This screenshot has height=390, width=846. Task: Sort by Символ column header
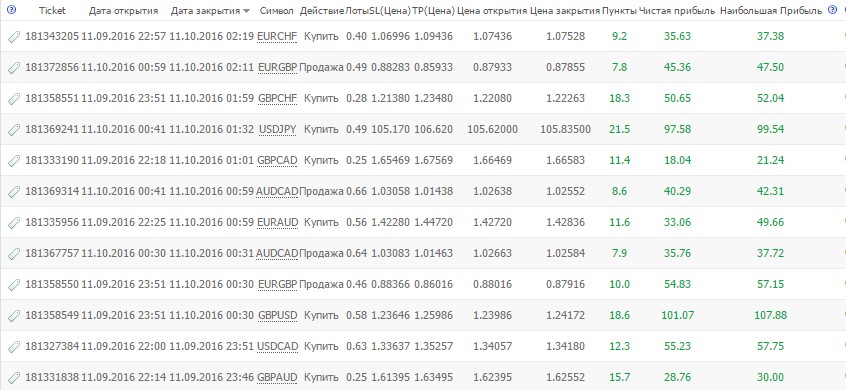pyautogui.click(x=277, y=10)
